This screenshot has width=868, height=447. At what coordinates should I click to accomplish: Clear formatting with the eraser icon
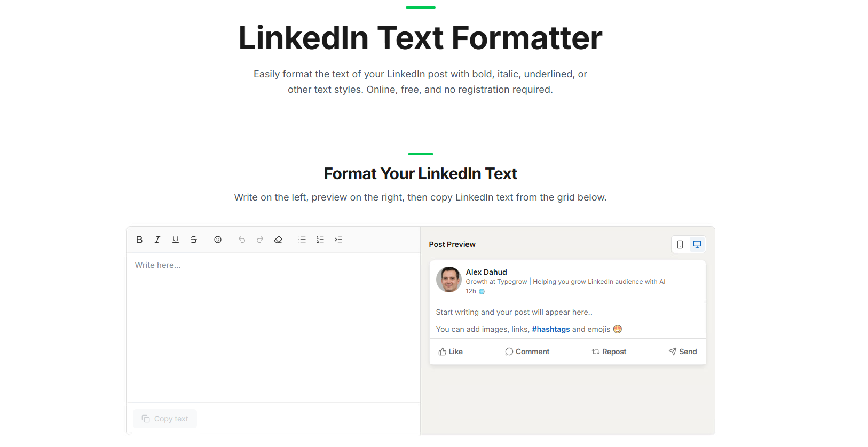coord(278,239)
